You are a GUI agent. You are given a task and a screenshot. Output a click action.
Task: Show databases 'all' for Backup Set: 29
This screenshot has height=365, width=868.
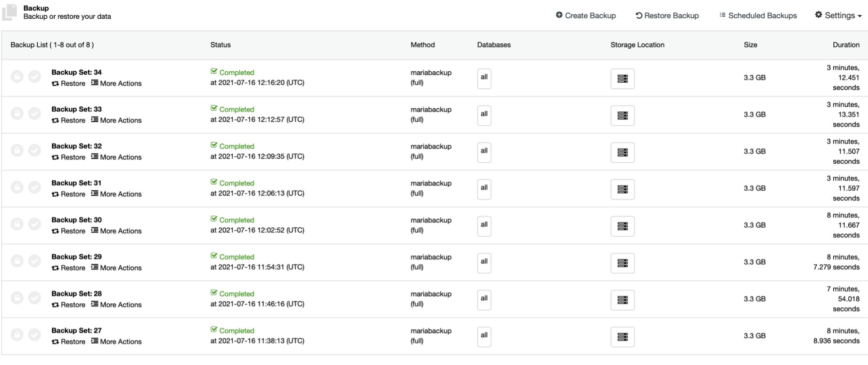pyautogui.click(x=484, y=263)
